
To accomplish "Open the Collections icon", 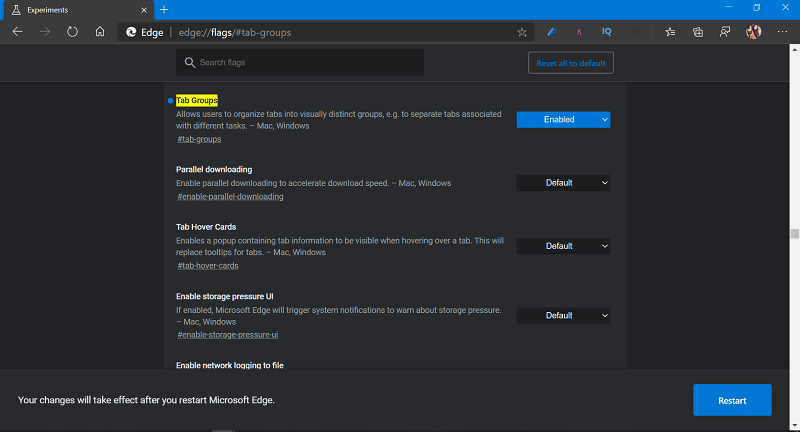I will pyautogui.click(x=698, y=32).
